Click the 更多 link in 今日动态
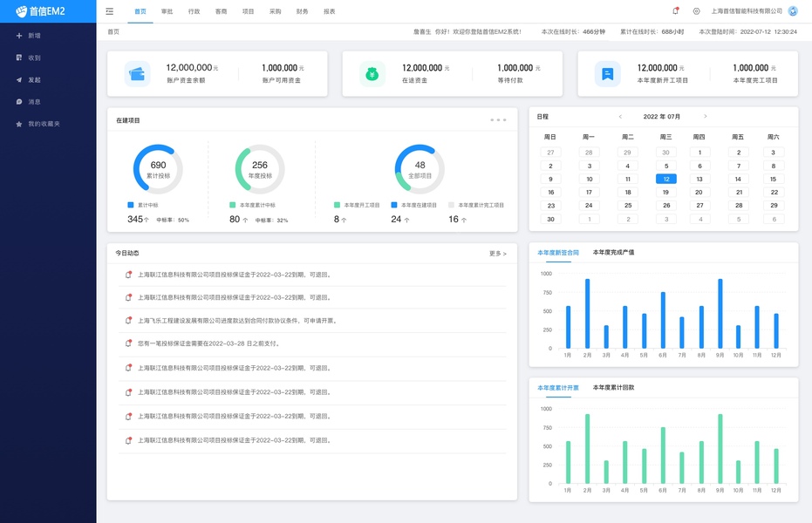The height and width of the screenshot is (523, 812). pyautogui.click(x=498, y=254)
